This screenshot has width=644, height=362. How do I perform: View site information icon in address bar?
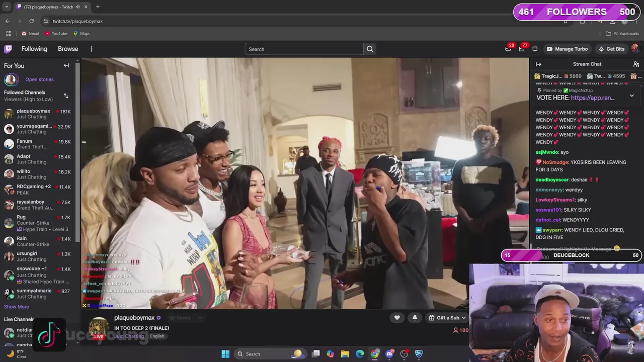(x=46, y=21)
